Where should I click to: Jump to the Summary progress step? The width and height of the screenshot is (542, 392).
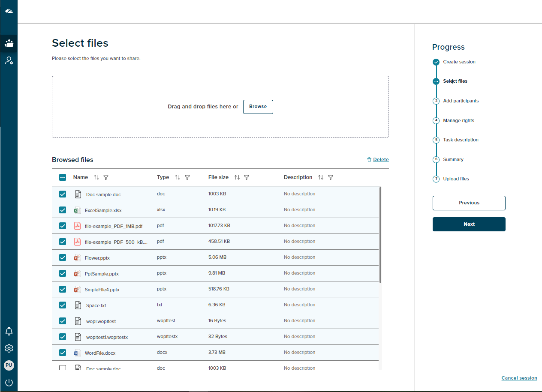click(x=453, y=159)
